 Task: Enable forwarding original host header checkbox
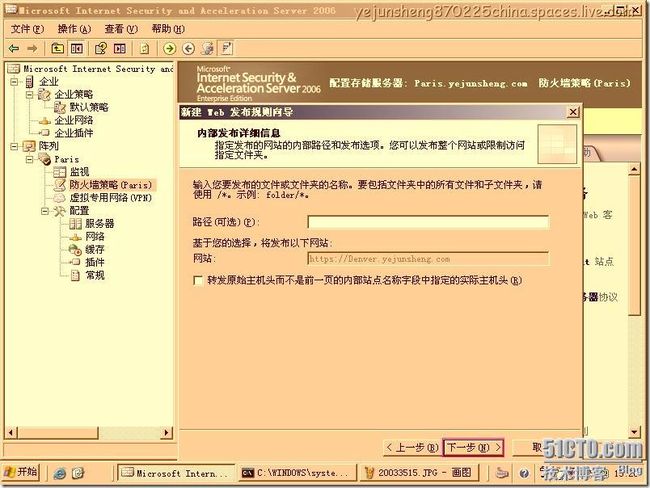click(x=198, y=281)
